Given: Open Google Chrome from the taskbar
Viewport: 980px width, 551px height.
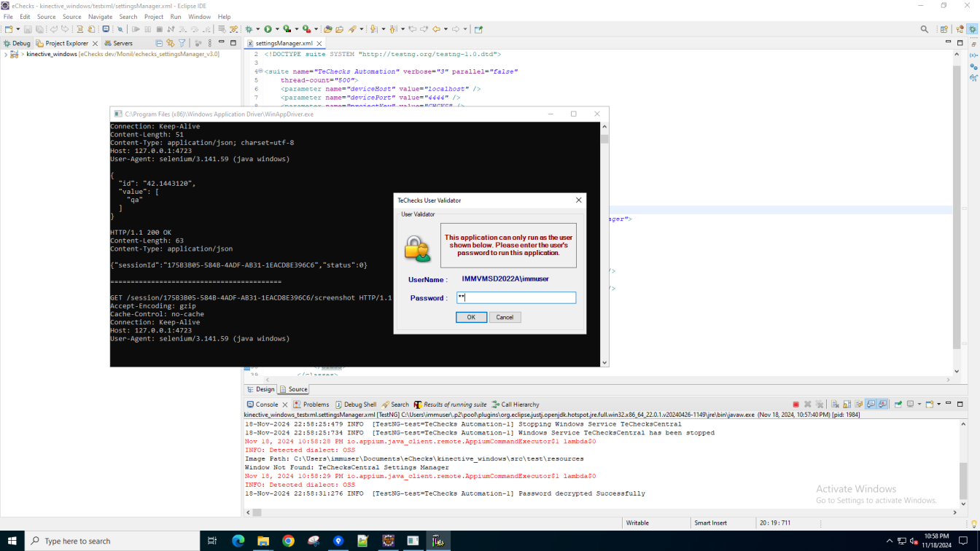Looking at the screenshot, I should pyautogui.click(x=288, y=541).
